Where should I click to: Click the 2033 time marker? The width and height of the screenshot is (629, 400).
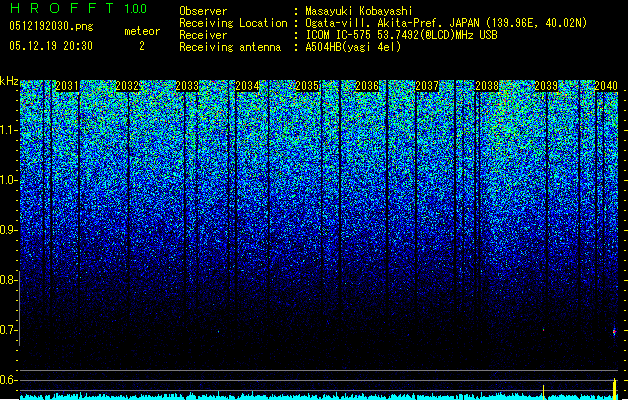click(187, 86)
